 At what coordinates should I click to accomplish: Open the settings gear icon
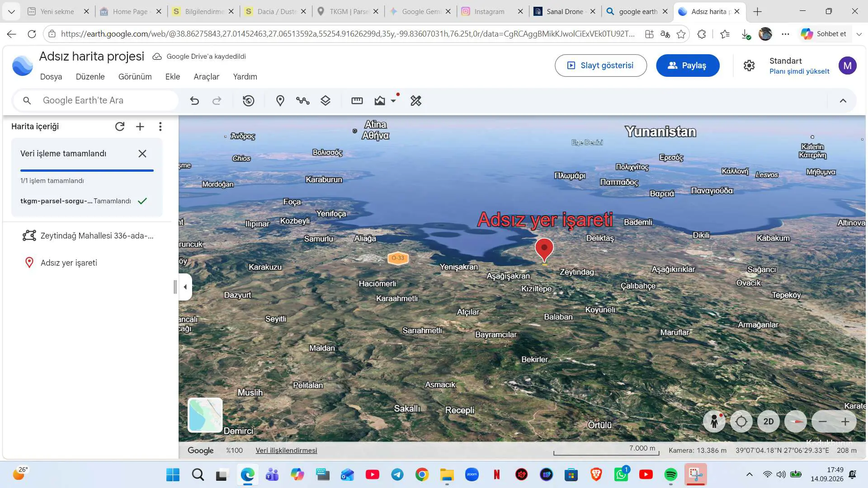click(749, 66)
